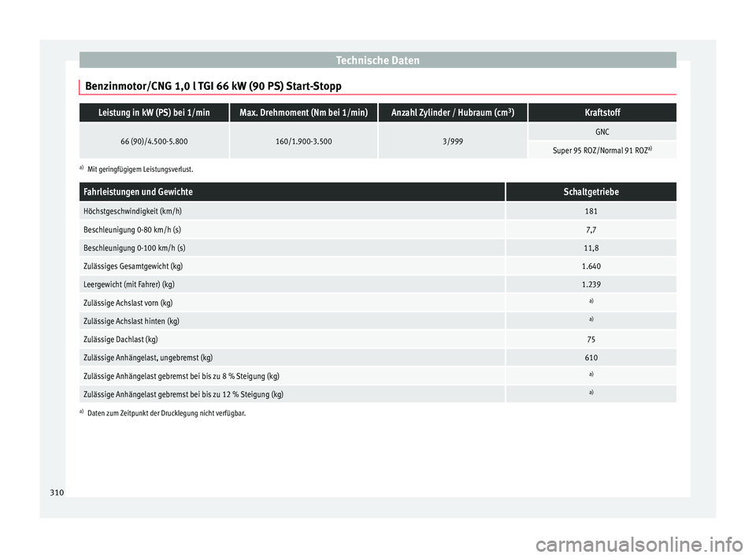Screen dimensions: 756x558
Task: Click the fuel cell 'GNC'
Action: (602, 132)
